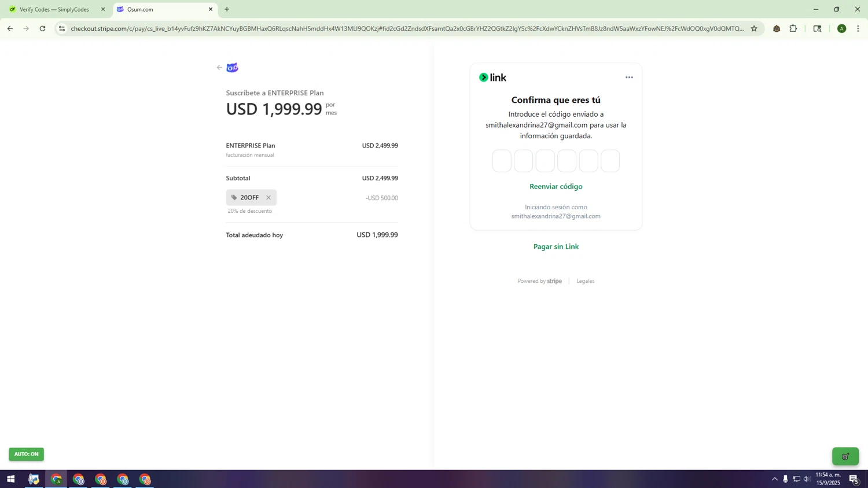This screenshot has width=868, height=488.
Task: Click the volume speaker tray icon
Action: tap(807, 479)
